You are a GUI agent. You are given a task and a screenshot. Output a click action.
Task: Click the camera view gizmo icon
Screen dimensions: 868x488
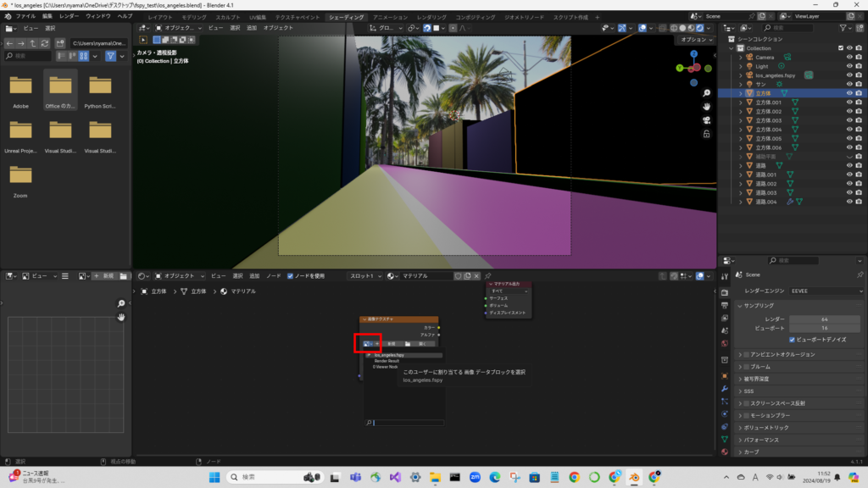coord(706,120)
